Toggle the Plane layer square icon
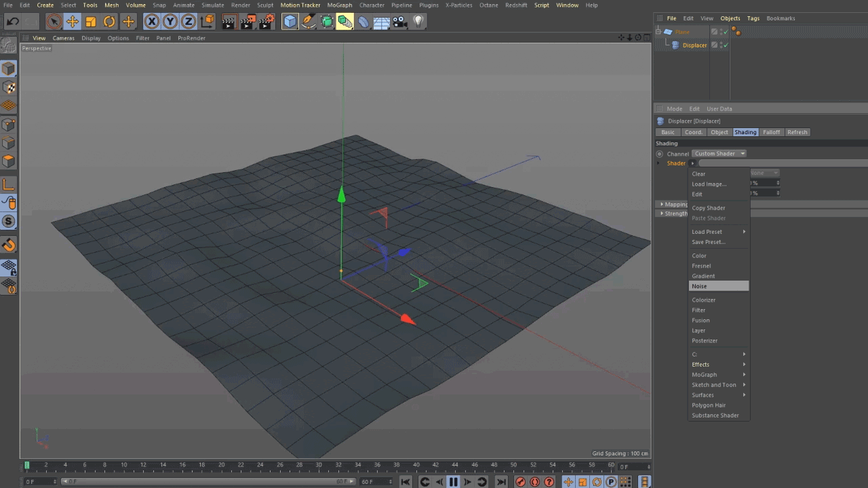The height and width of the screenshot is (488, 868). tap(714, 32)
